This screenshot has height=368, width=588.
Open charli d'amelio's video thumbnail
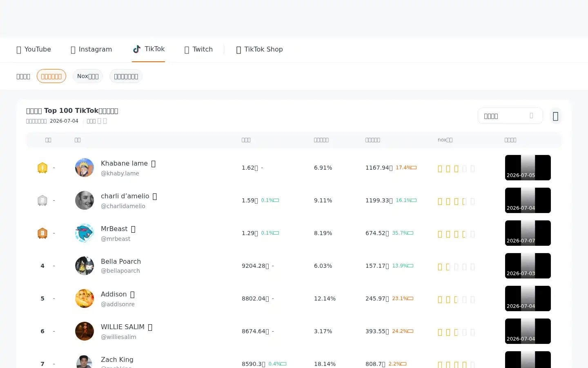pyautogui.click(x=528, y=200)
